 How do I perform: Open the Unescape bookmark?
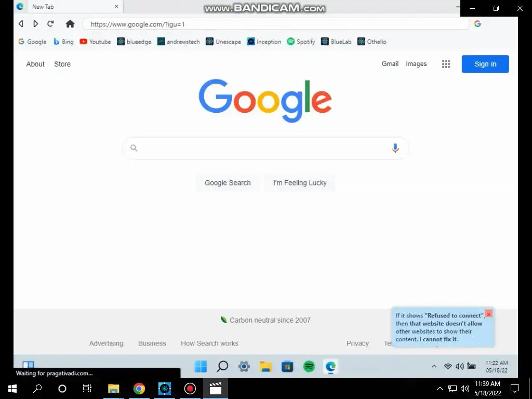coord(223,42)
